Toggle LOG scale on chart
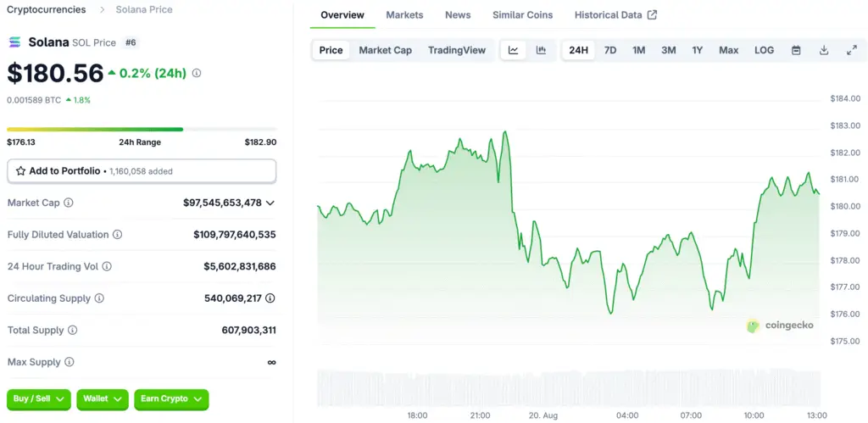868x423 pixels. pos(764,50)
